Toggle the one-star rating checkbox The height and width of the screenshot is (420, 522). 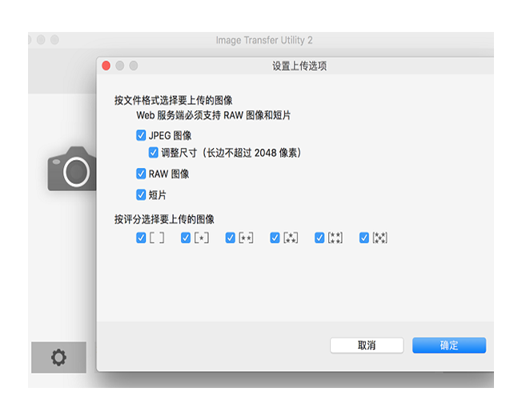[x=186, y=238]
